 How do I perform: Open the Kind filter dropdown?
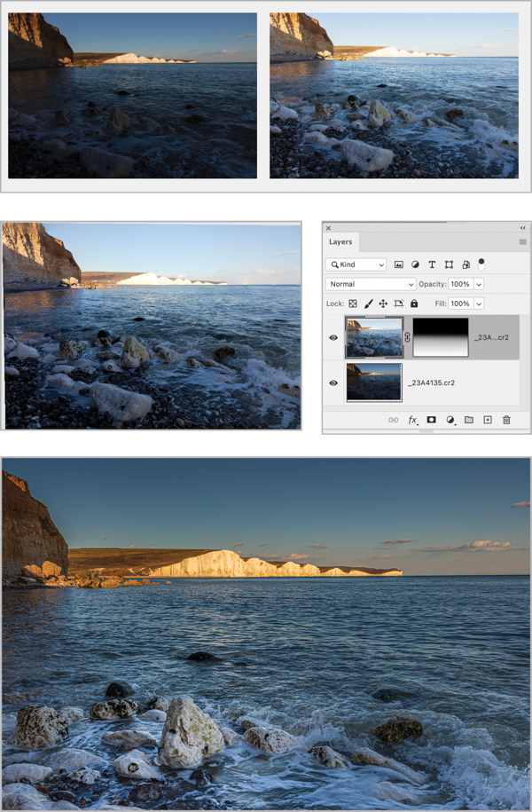coord(356,264)
